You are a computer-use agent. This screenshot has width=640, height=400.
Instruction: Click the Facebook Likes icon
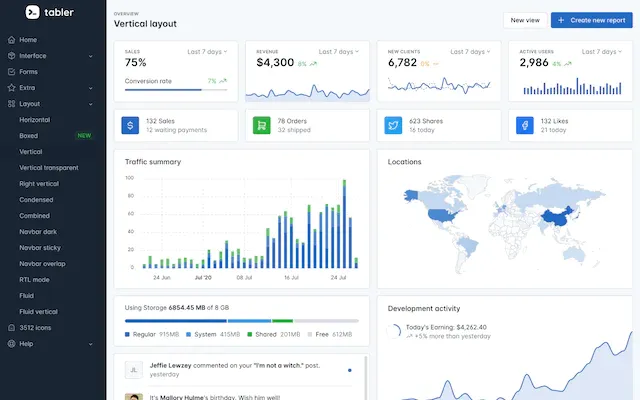pyautogui.click(x=524, y=125)
